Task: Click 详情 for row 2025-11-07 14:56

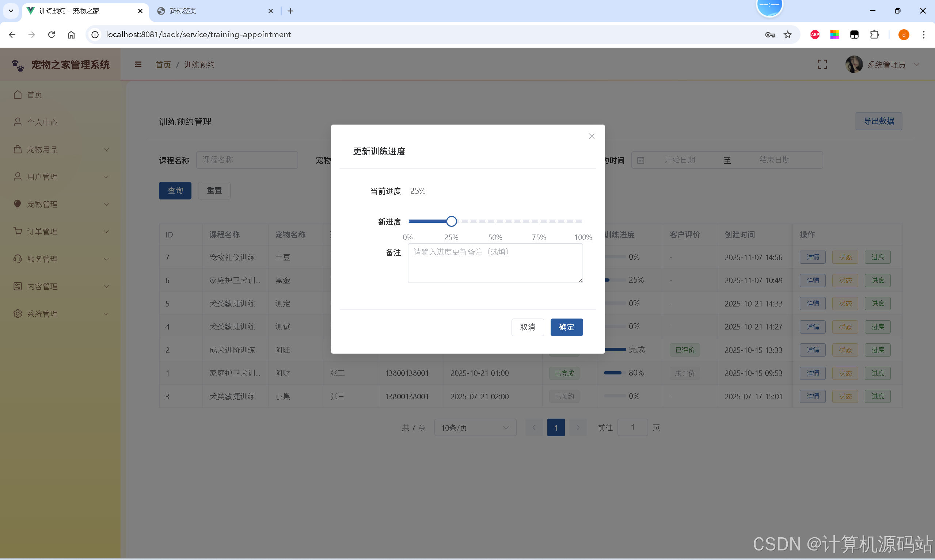Action: [x=812, y=257]
